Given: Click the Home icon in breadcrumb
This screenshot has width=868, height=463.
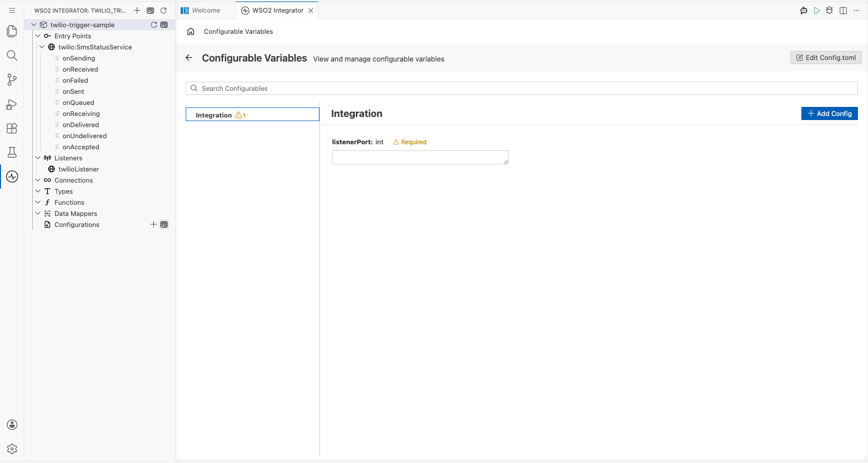Looking at the screenshot, I should point(191,31).
